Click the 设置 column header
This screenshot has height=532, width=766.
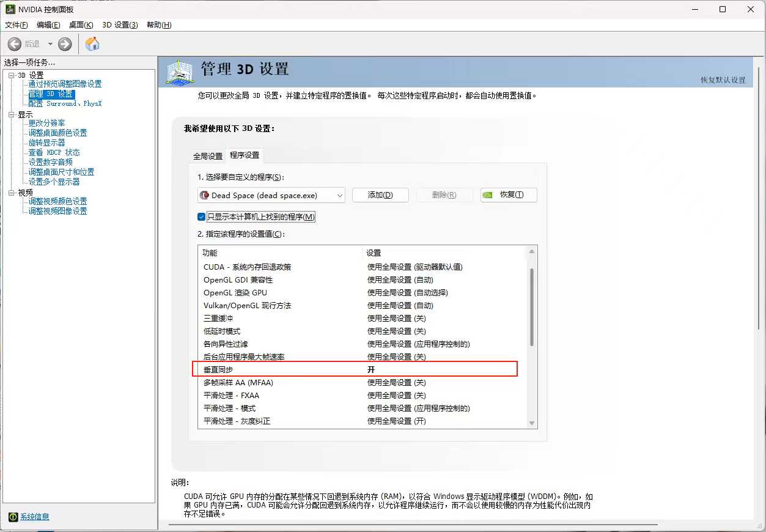click(x=444, y=253)
